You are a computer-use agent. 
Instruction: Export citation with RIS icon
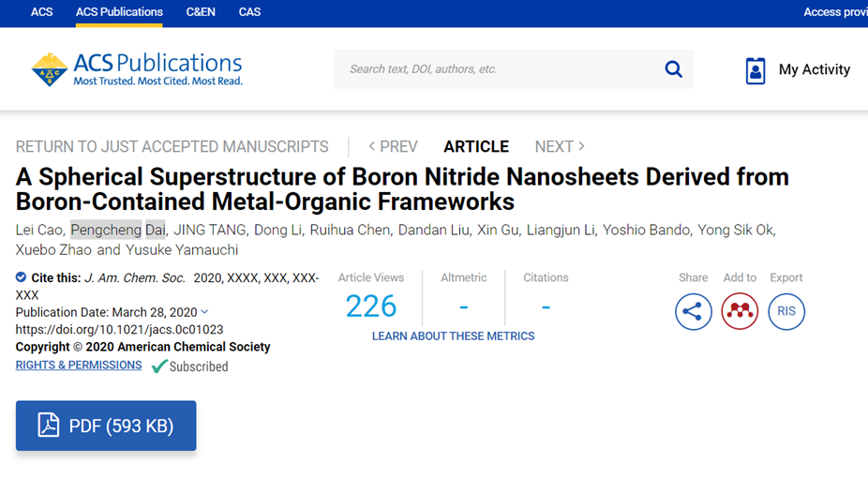(x=786, y=311)
